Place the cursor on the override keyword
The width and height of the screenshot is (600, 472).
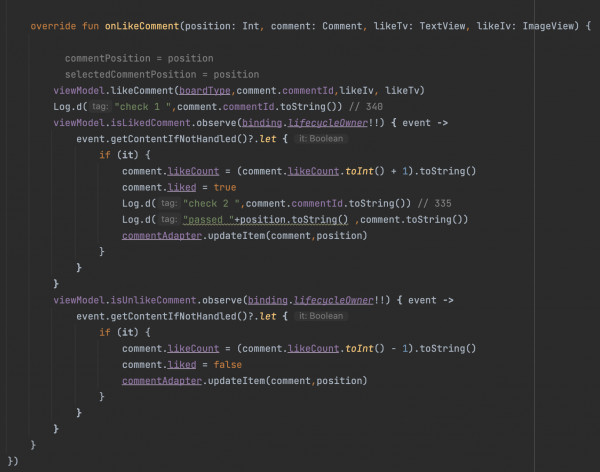click(x=53, y=26)
